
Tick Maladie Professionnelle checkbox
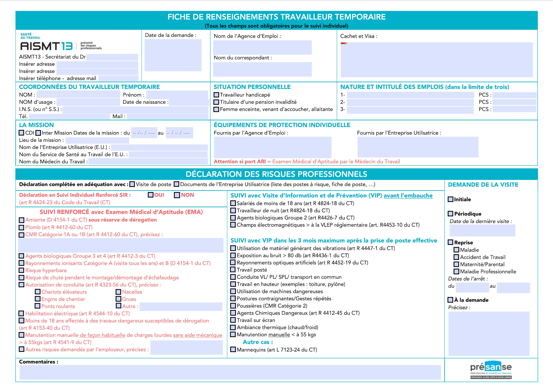(x=456, y=271)
